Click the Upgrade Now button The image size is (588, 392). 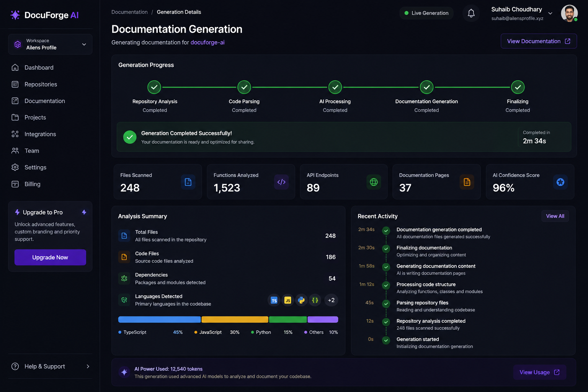[x=50, y=257]
